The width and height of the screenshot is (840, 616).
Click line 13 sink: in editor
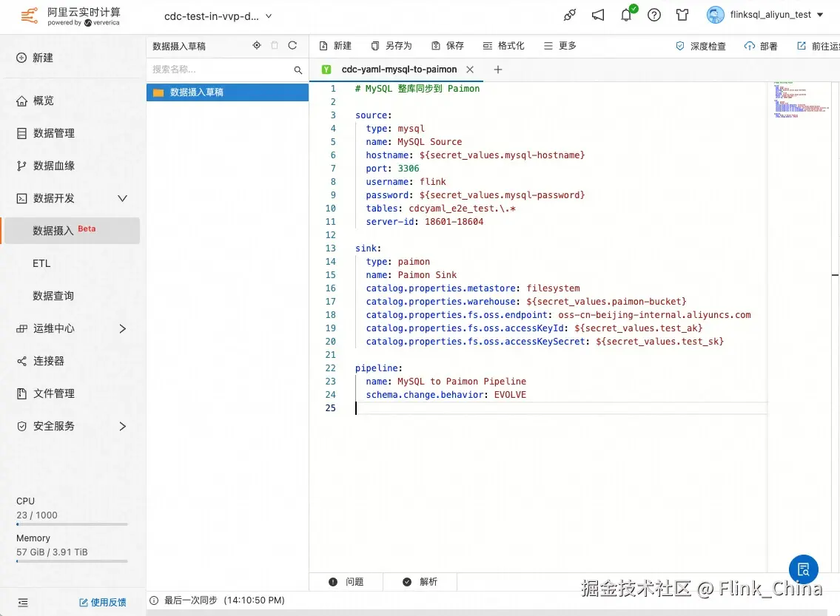pyautogui.click(x=368, y=248)
